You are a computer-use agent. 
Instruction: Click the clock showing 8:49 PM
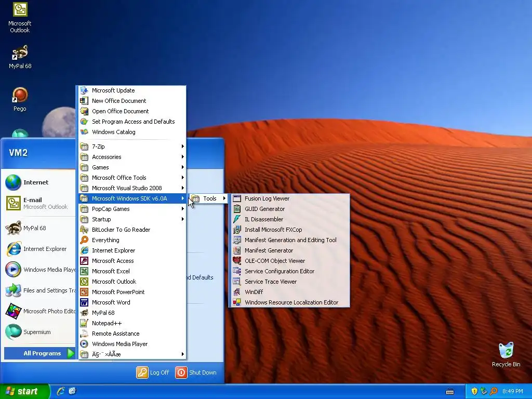point(513,391)
